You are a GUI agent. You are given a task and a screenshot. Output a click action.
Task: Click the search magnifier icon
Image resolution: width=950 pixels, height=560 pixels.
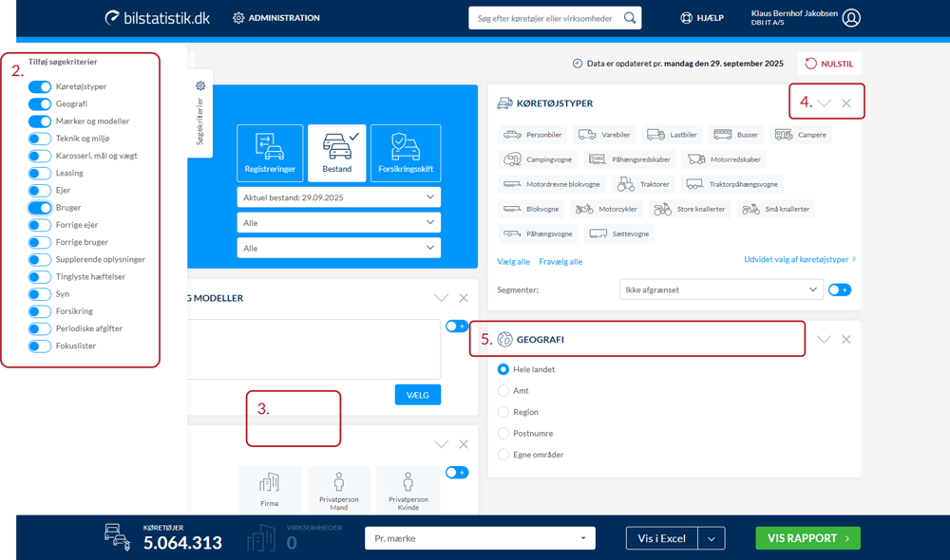coord(629,18)
